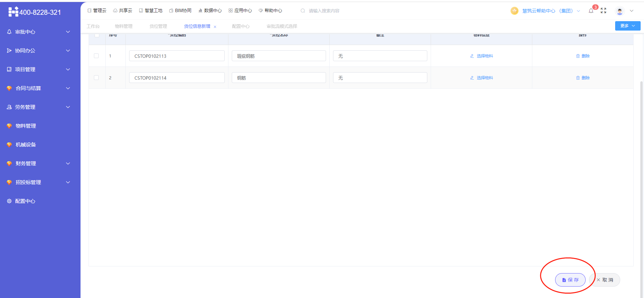Open the 更多 dropdown button
644x298 pixels.
pos(628,26)
